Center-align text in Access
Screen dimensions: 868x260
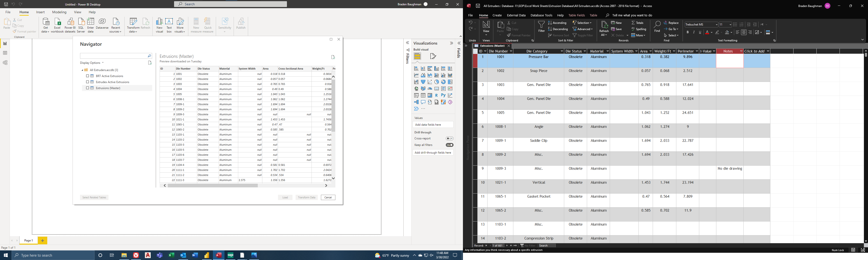click(x=744, y=32)
